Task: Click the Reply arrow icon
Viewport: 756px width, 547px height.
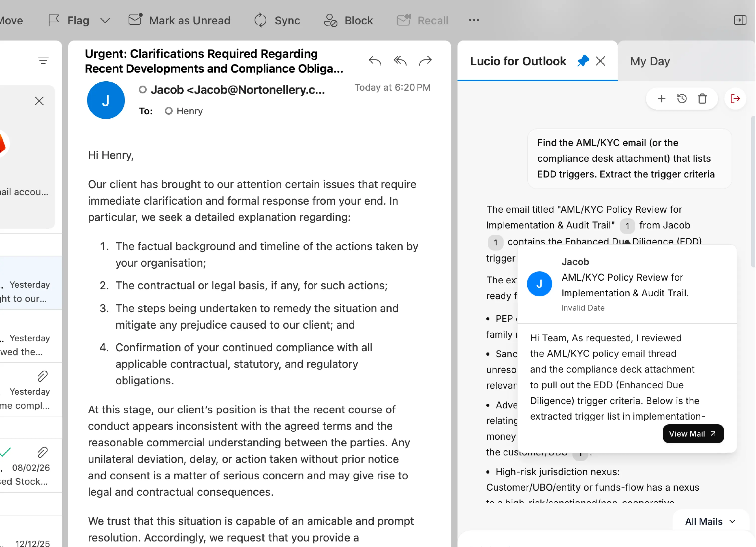Action: pyautogui.click(x=375, y=61)
